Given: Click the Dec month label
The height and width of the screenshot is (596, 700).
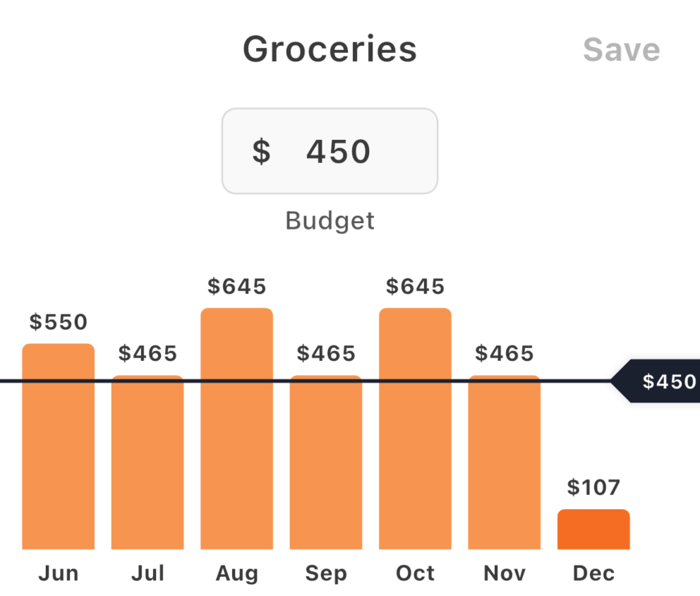Looking at the screenshot, I should [x=593, y=573].
